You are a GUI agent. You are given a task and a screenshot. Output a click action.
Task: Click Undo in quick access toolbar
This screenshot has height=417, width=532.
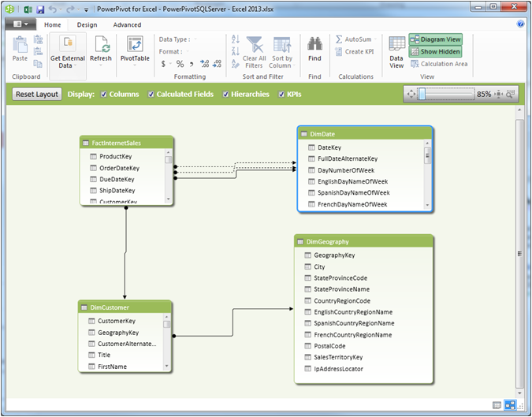point(53,9)
